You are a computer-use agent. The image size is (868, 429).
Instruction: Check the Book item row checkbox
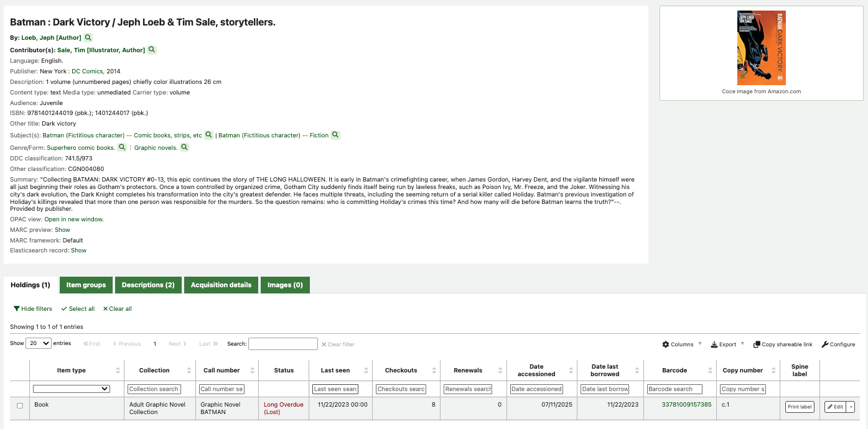pyautogui.click(x=20, y=405)
